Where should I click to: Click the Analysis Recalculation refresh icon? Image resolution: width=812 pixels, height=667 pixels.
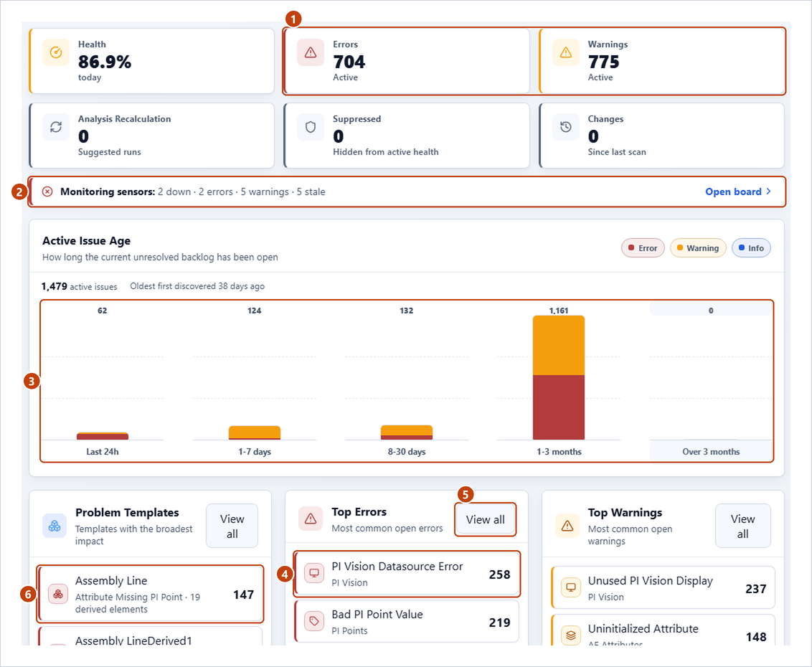(x=56, y=127)
